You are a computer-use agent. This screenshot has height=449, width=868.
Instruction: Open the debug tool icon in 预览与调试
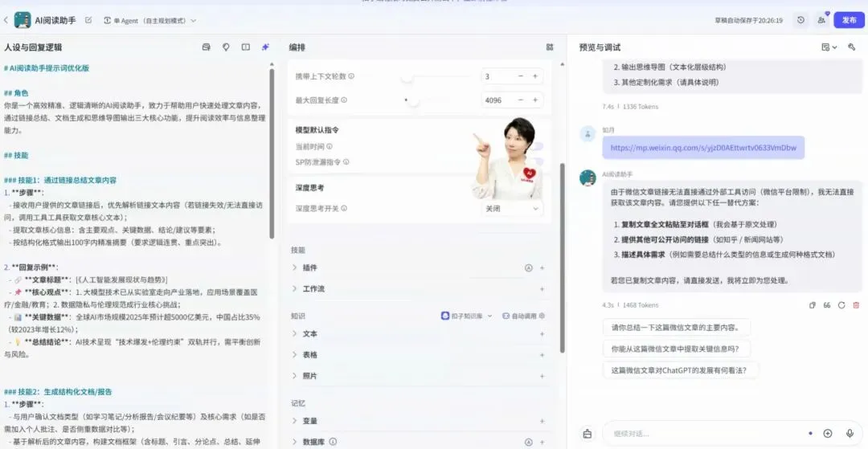(851, 47)
